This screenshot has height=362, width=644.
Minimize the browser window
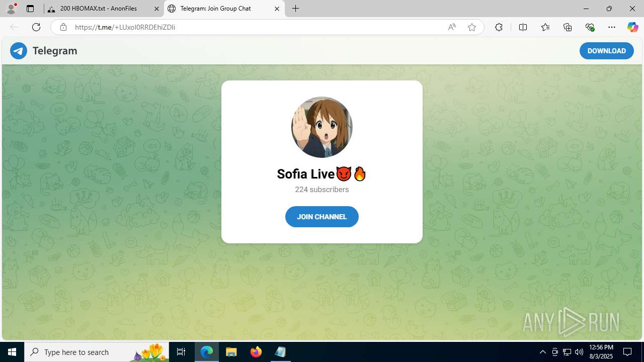[x=586, y=9]
